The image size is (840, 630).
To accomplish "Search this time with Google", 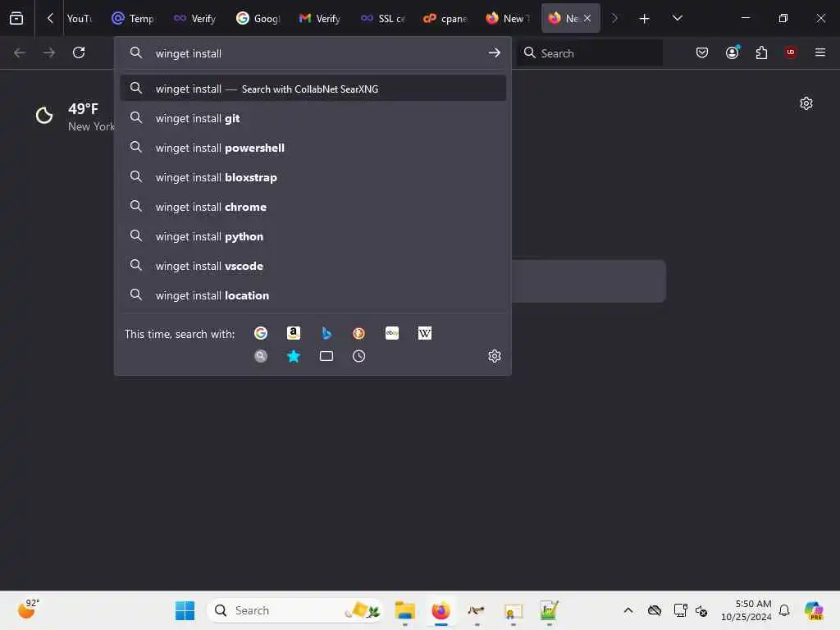I will coord(261,333).
